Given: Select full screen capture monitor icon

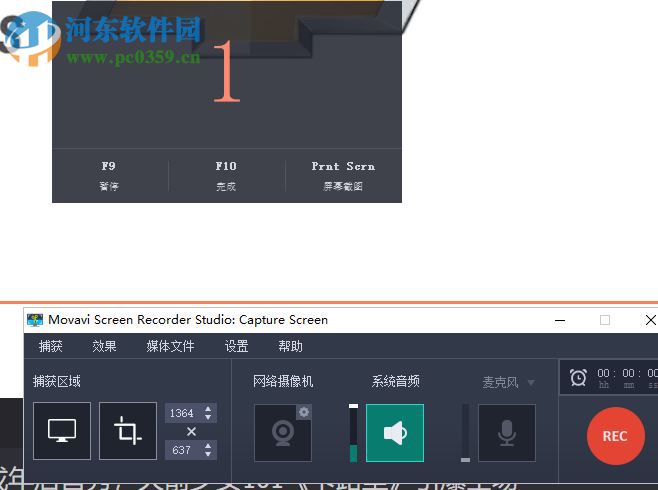Looking at the screenshot, I should [x=62, y=431].
